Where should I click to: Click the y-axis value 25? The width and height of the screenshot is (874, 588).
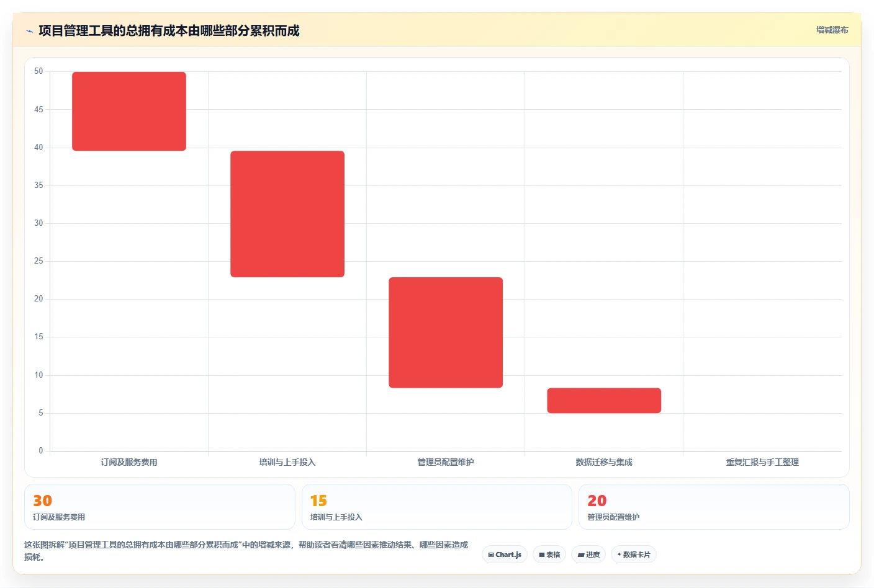[38, 261]
